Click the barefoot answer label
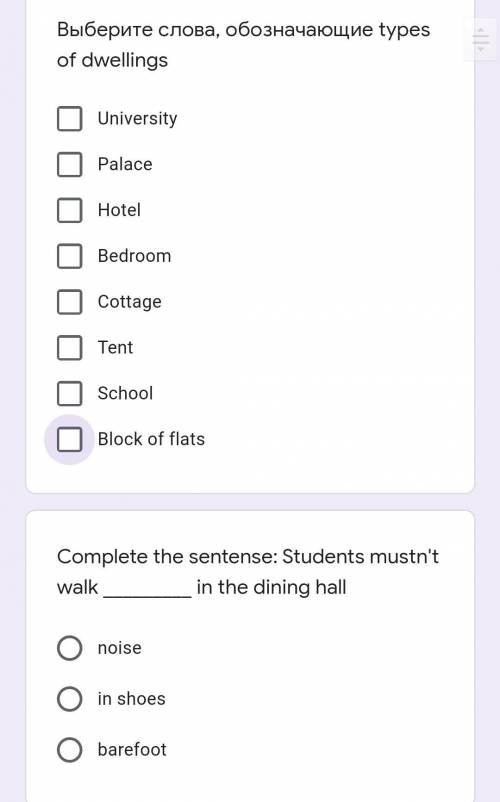500x802 pixels. (132, 750)
